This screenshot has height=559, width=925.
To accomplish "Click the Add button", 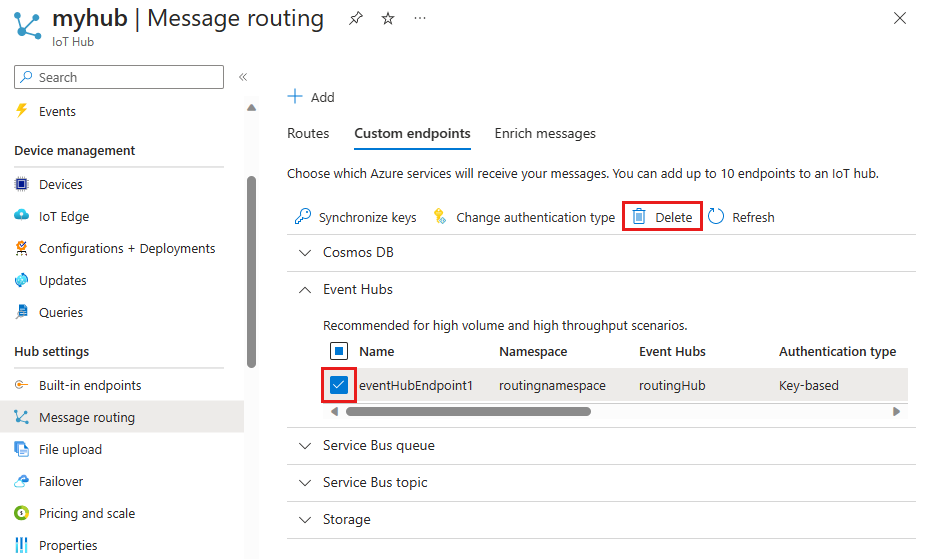I will pyautogui.click(x=311, y=97).
